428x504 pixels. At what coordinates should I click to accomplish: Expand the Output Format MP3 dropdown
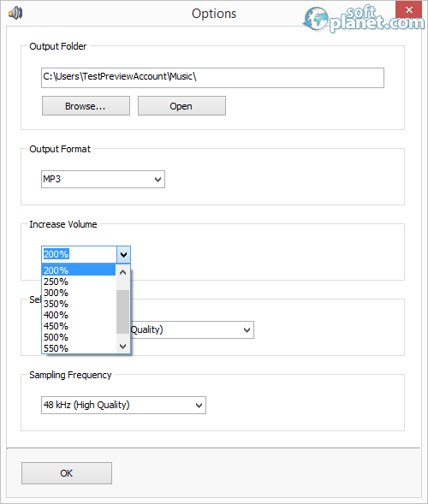103,180
